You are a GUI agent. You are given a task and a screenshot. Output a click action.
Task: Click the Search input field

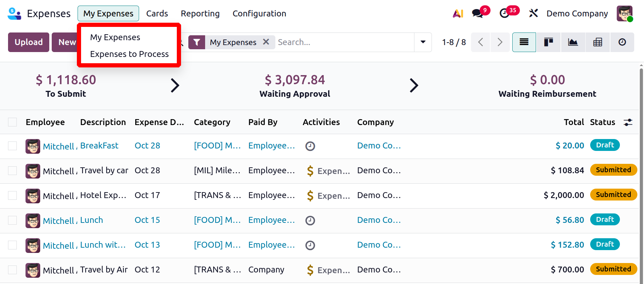(344, 42)
